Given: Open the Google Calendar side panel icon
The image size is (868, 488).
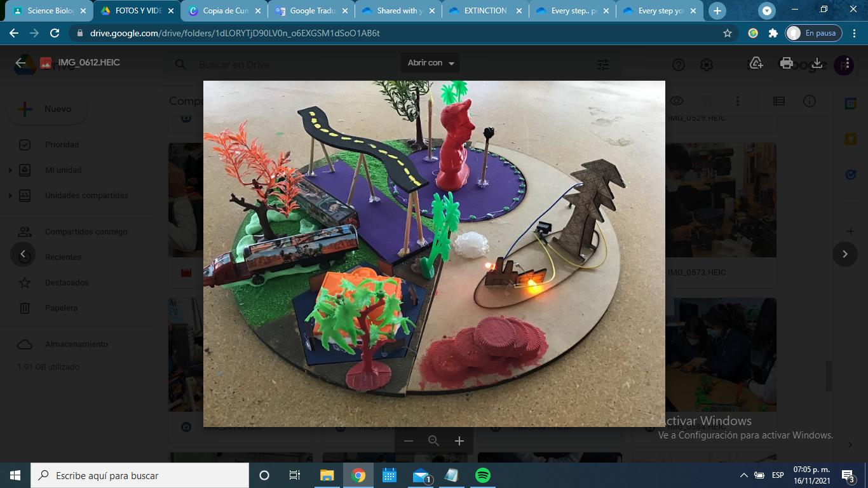Looking at the screenshot, I should point(851,104).
